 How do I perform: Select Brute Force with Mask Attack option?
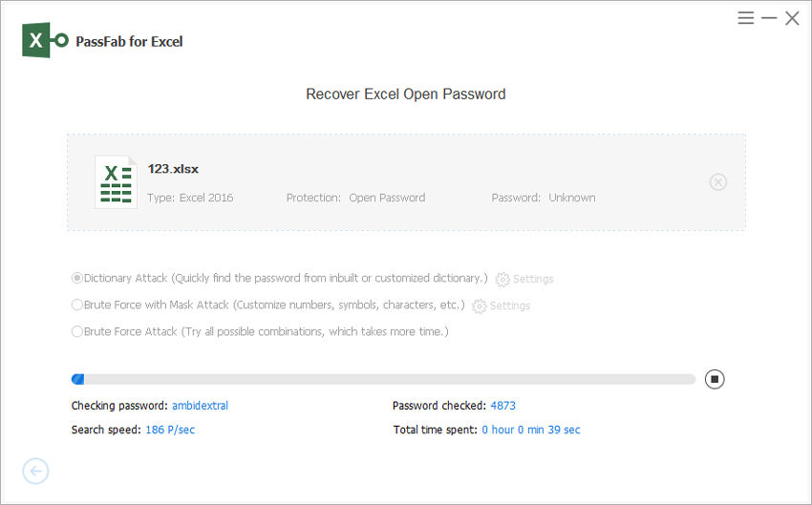tap(77, 305)
